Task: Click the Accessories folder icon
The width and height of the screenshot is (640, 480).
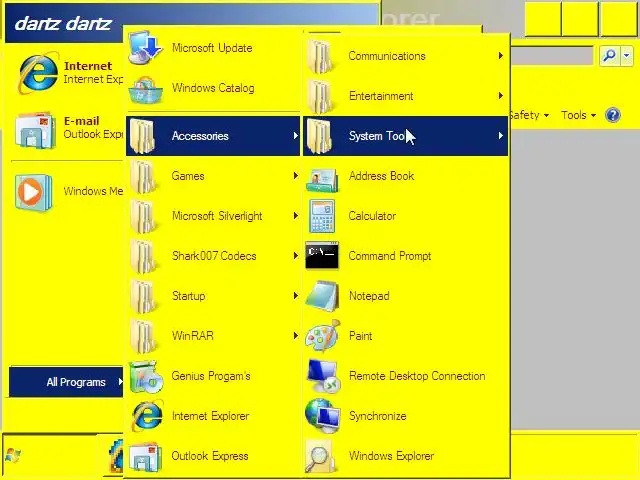Action: click(142, 136)
